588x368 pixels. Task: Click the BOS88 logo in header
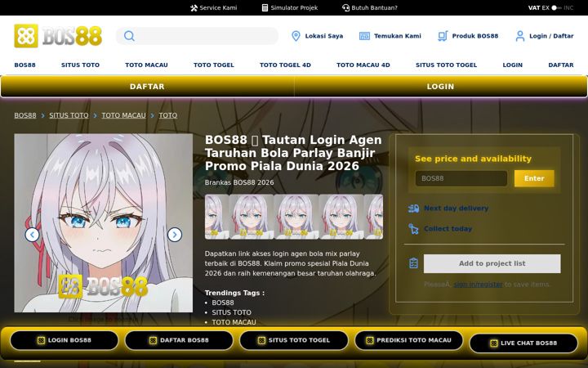click(x=58, y=36)
